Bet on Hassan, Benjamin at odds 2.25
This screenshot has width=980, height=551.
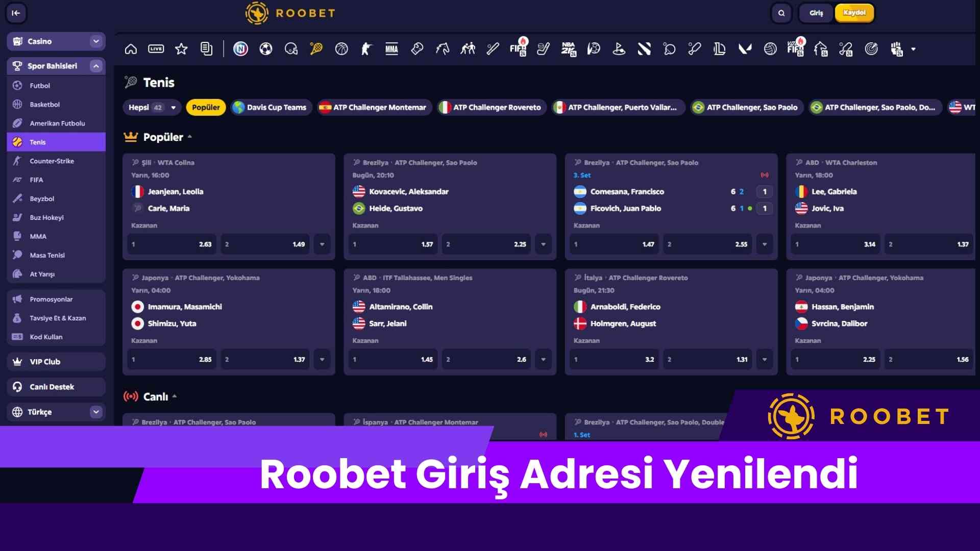pyautogui.click(x=836, y=360)
